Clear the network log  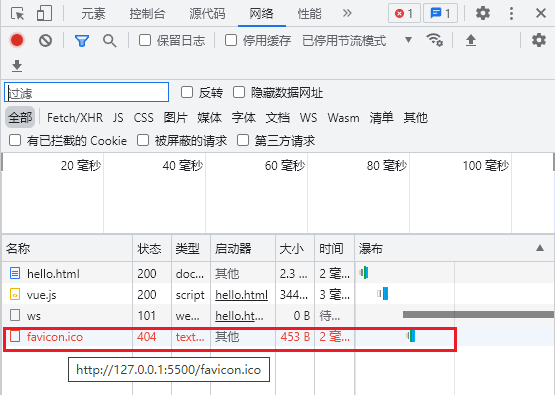[45, 41]
